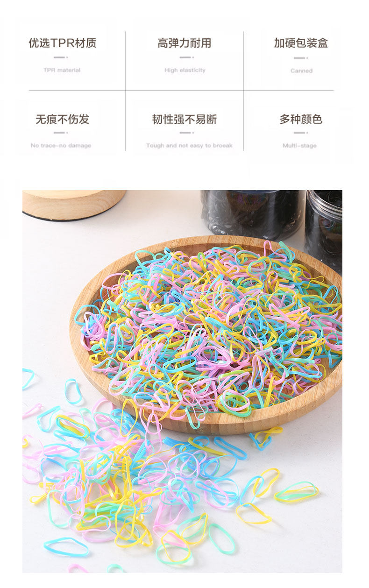The image size is (369, 588).
Task: Click the dash under 优选TPR材质
Action: click(61, 57)
